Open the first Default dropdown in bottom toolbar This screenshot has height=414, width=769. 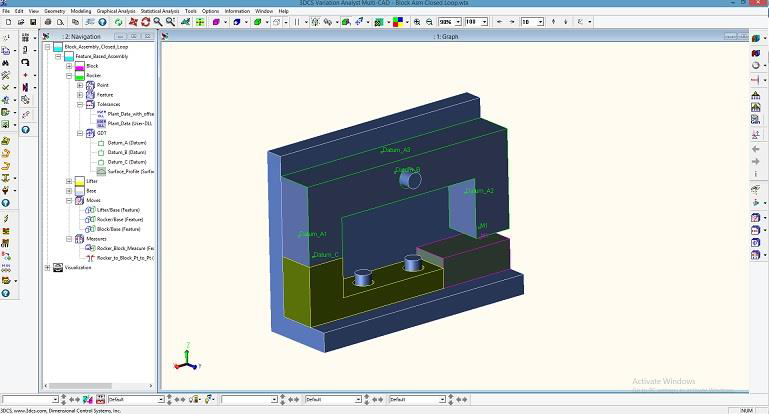[x=162, y=399]
